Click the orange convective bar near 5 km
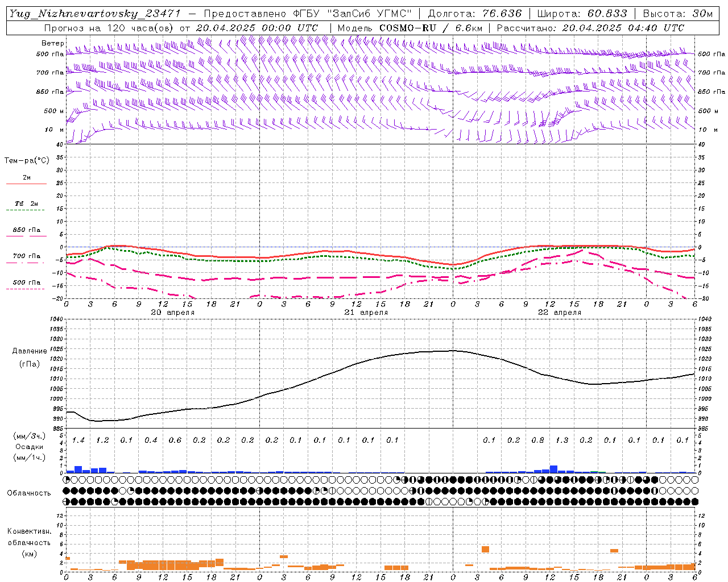Image resolution: width=728 pixels, height=582 pixels. [x=485, y=549]
